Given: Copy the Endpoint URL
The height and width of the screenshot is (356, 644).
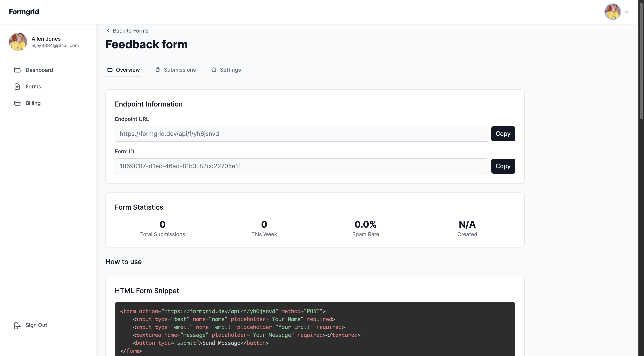Looking at the screenshot, I should 503,134.
